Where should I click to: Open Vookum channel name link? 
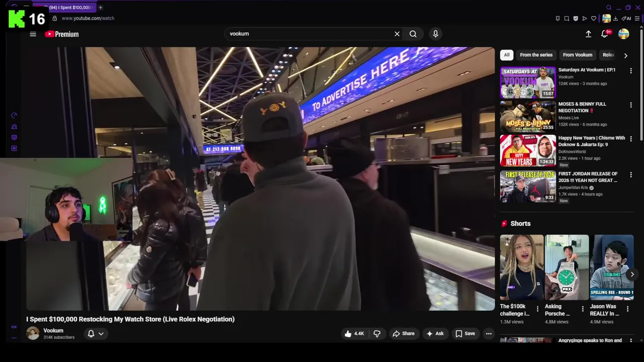tap(53, 330)
